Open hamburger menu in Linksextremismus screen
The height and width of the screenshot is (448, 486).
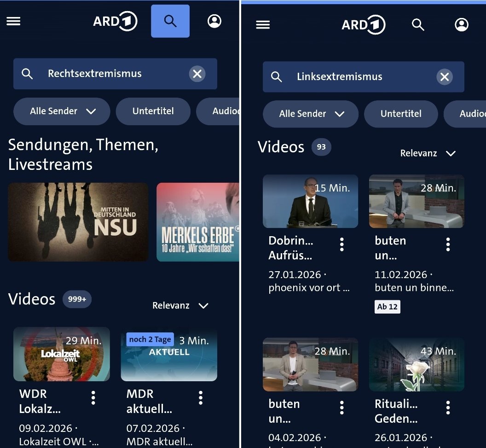point(263,24)
